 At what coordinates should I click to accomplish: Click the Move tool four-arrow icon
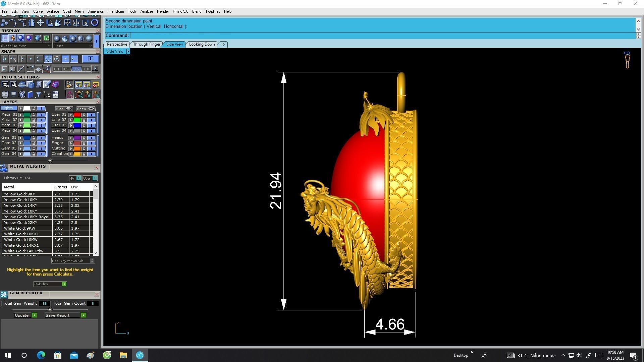[x=40, y=23]
